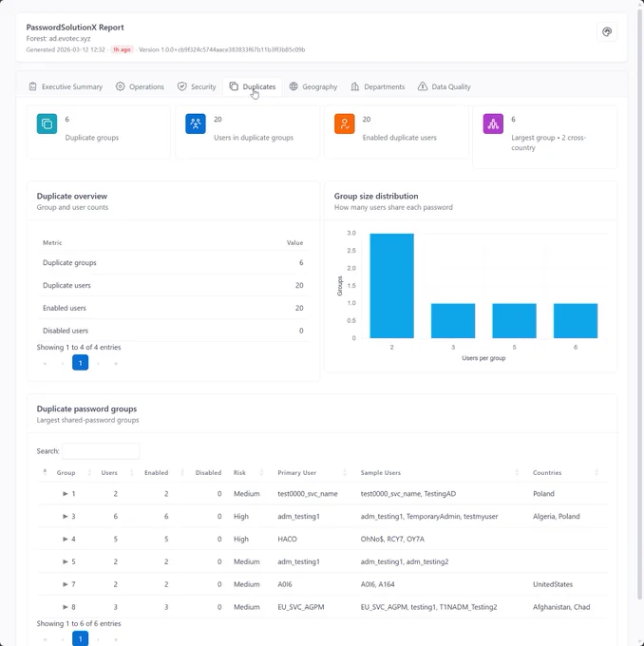Click last-page arrow in Duplicate overview pagination

(x=116, y=363)
